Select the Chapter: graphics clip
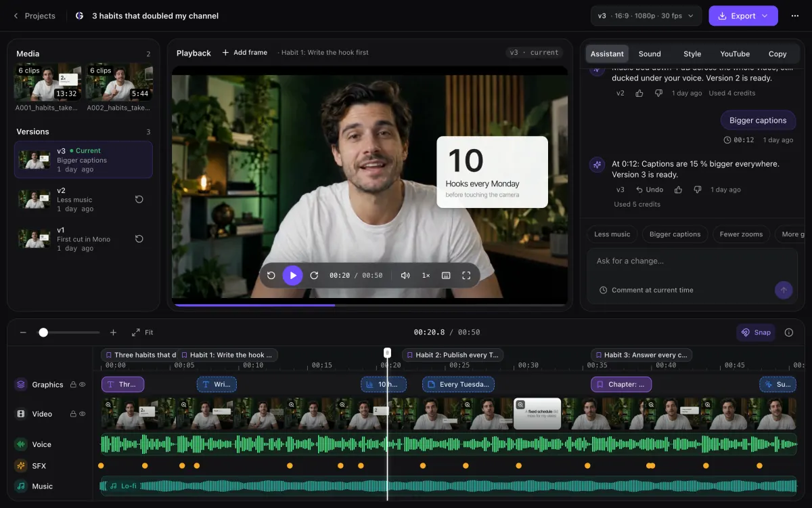Screen dimensions: 812x508 point(621,385)
